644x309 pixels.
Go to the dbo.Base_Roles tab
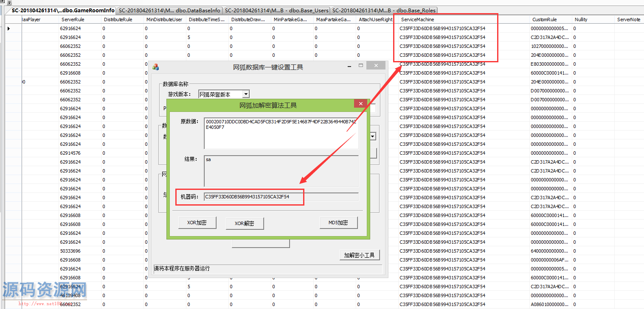click(x=383, y=10)
